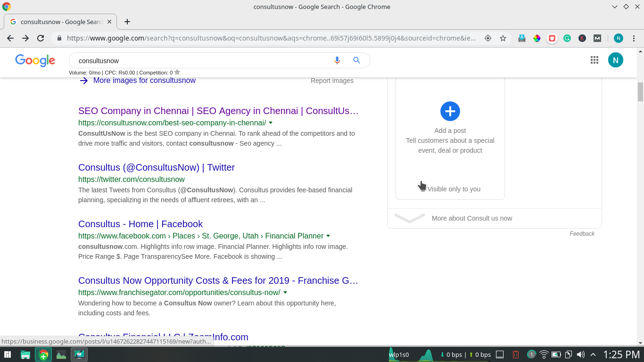Open SEO Company in Chennai result

tap(218, 111)
